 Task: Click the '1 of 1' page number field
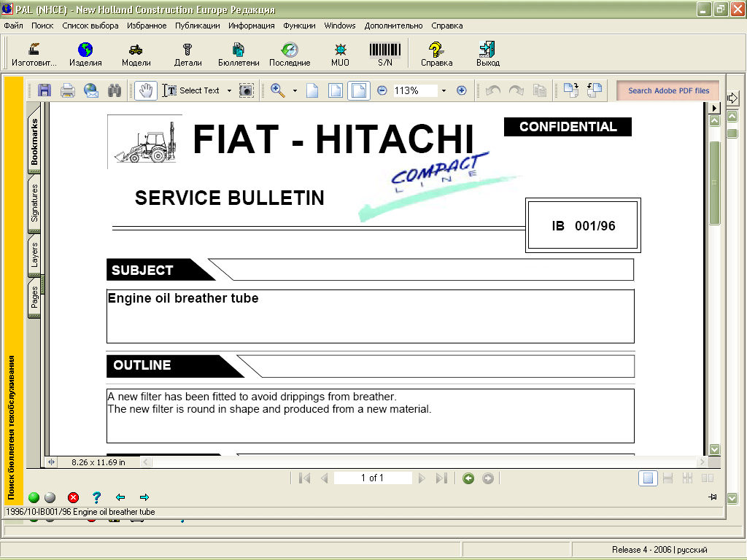pyautogui.click(x=373, y=478)
